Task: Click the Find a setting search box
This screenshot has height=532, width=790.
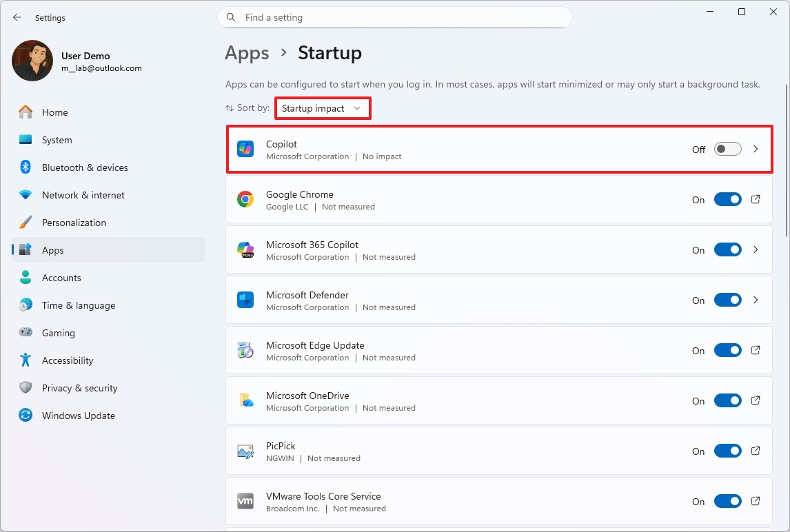Action: pyautogui.click(x=394, y=17)
